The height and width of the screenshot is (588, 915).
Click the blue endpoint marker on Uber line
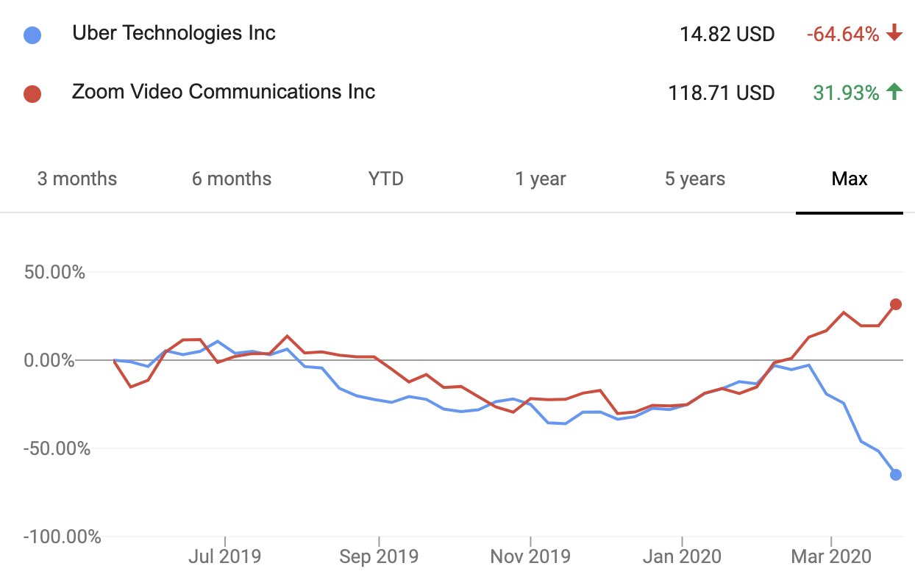(896, 475)
